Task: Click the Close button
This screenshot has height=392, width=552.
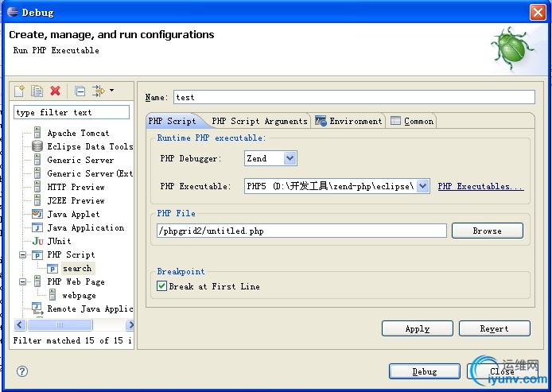Action: [x=502, y=371]
